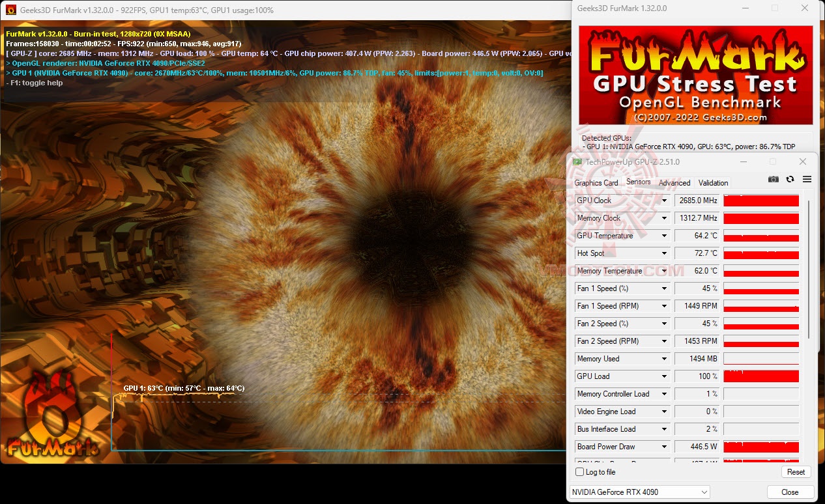Expand the GPU Temperature sensor dropdown
Screen dimensions: 825x504
(x=665, y=236)
